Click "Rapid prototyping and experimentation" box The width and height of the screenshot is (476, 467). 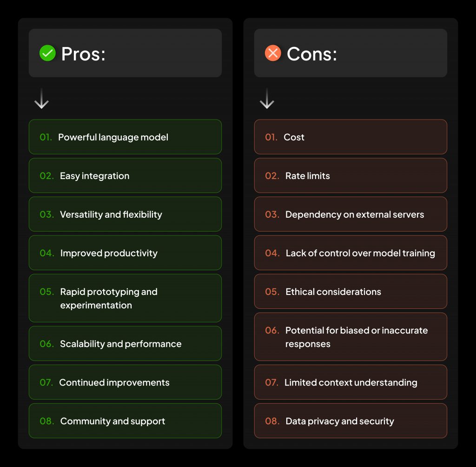(x=125, y=298)
